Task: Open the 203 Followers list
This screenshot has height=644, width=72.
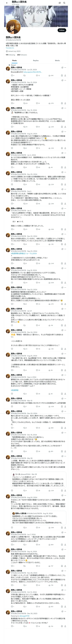Action: pos(22,55)
